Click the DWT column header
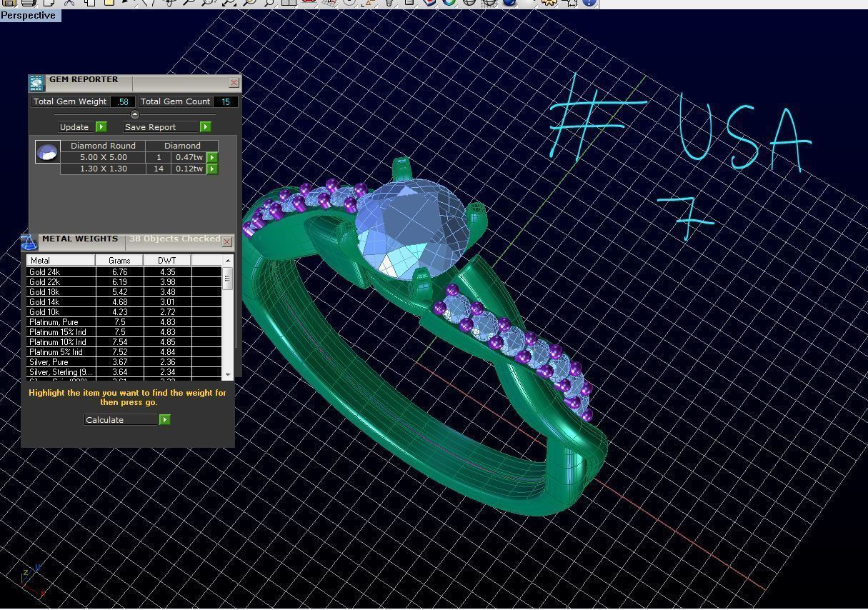The image size is (868, 610). (167, 260)
